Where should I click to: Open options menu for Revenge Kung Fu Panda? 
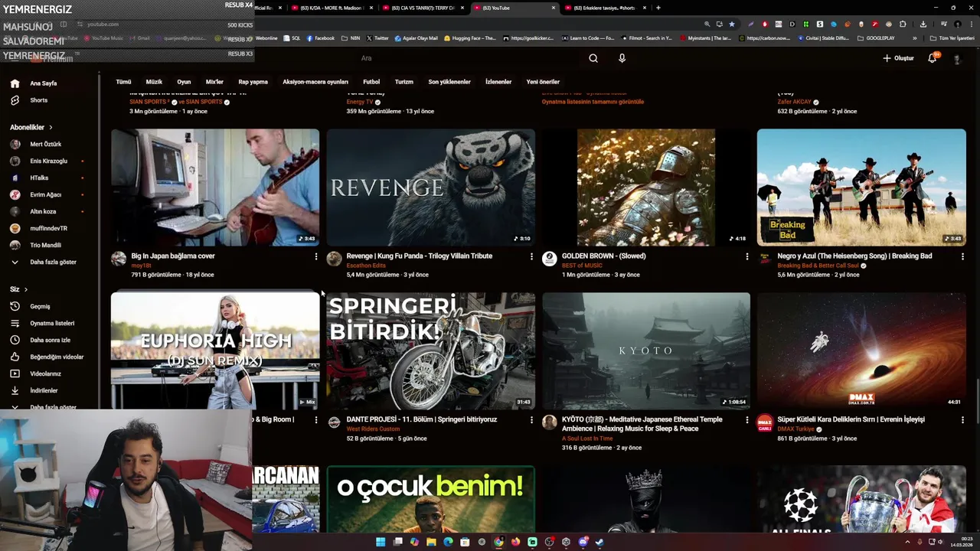[x=531, y=256]
